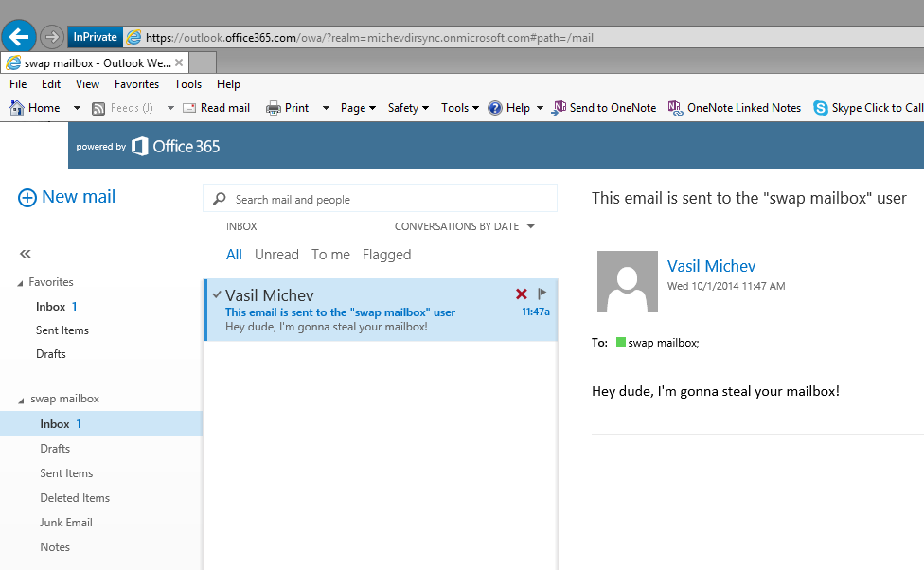924x570 pixels.
Task: Compose a message with New mail
Action: tap(66, 197)
